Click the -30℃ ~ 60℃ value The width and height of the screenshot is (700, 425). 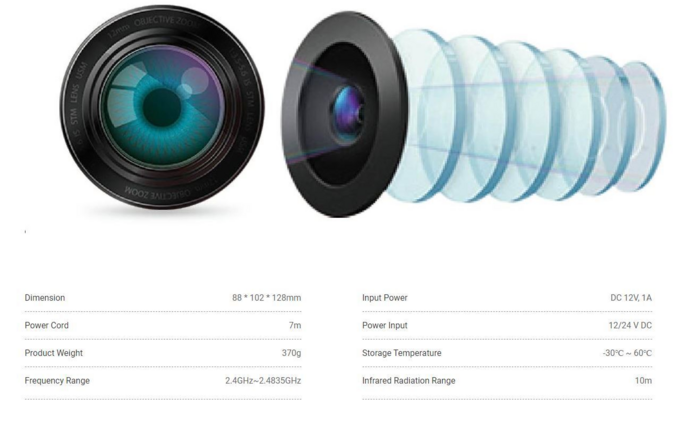[x=627, y=353]
